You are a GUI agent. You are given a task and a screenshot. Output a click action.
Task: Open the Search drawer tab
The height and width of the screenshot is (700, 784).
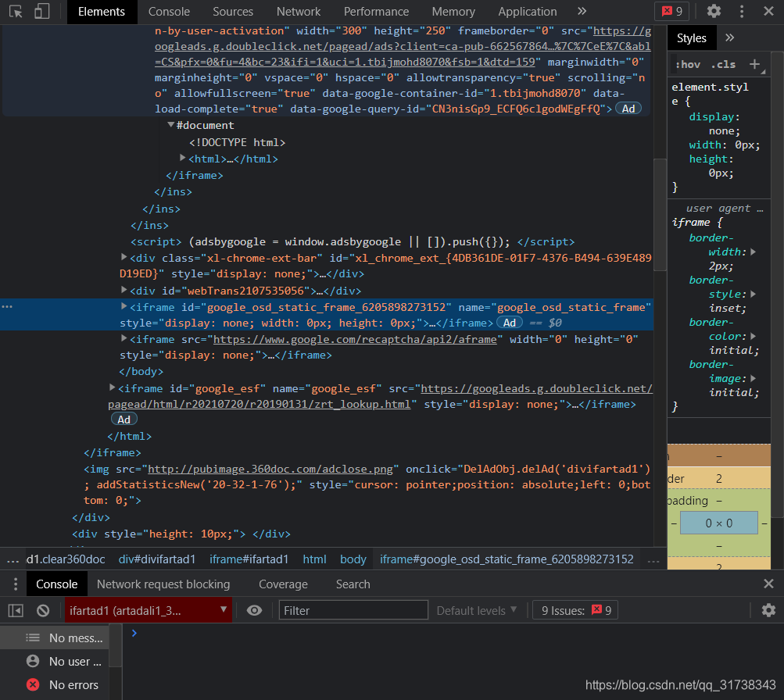[353, 584]
